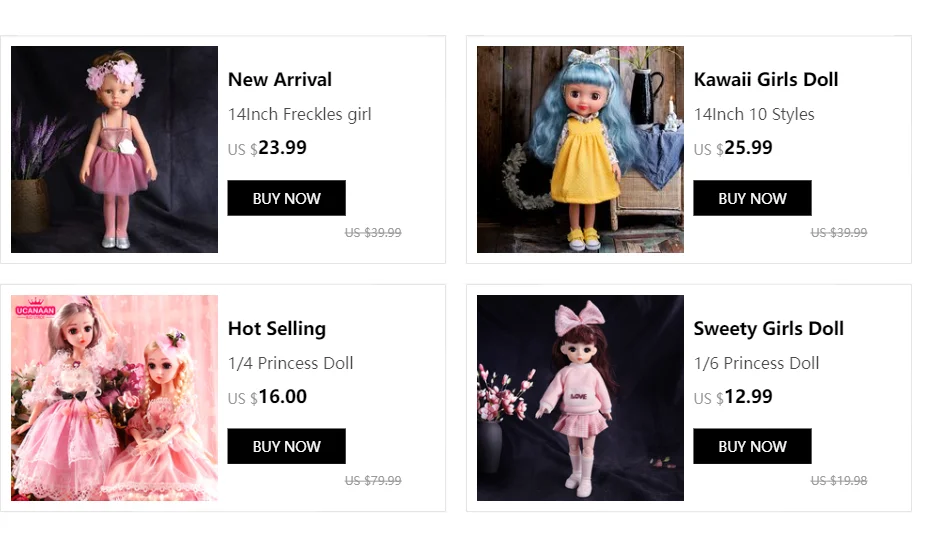943x536 pixels.
Task: Open the Sweety Girls doll image
Action: click(580, 397)
